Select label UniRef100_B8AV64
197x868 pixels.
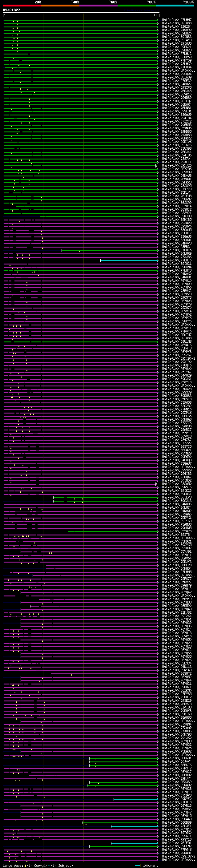177,559
